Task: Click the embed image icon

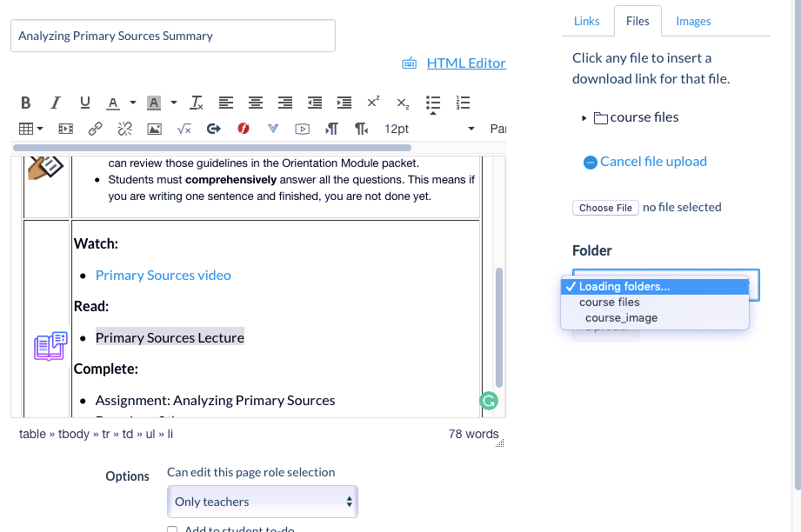Action: [x=155, y=129]
